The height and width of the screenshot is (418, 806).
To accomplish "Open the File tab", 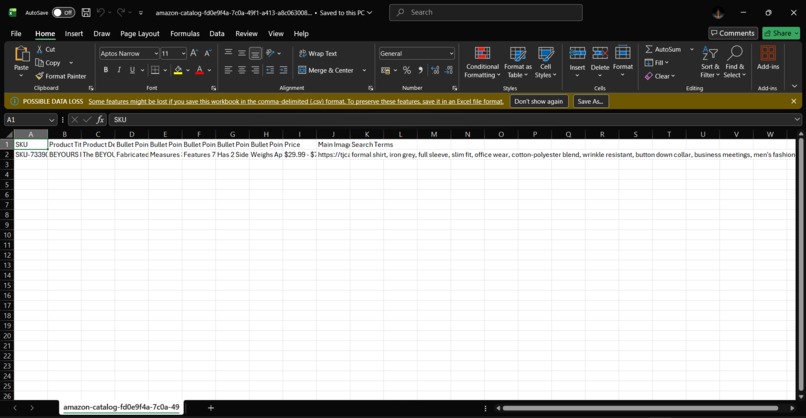I will (x=16, y=33).
